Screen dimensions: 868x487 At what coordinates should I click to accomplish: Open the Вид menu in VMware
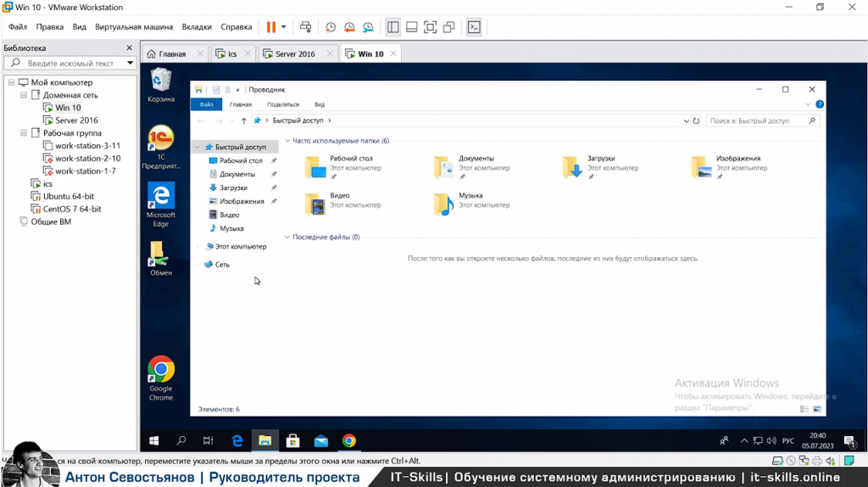79,26
